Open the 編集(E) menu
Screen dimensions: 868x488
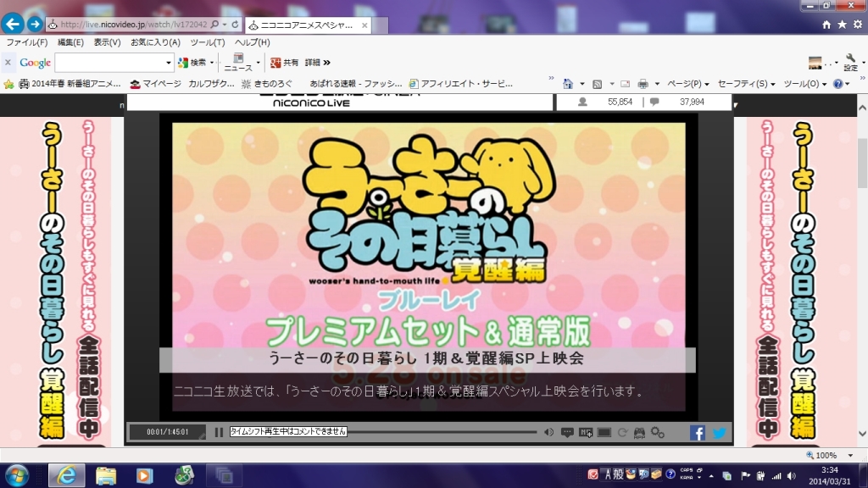(70, 42)
